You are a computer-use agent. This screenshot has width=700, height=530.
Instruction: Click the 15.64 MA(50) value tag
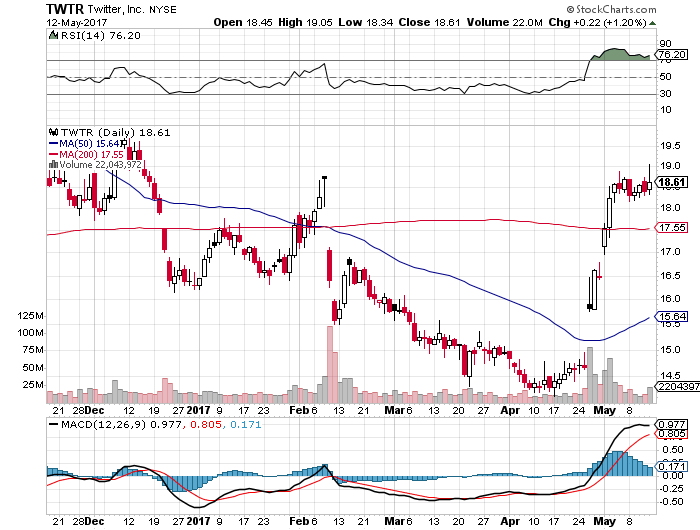(672, 317)
